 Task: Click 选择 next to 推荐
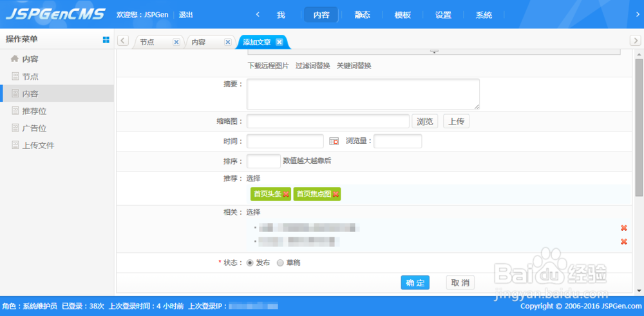tap(253, 179)
